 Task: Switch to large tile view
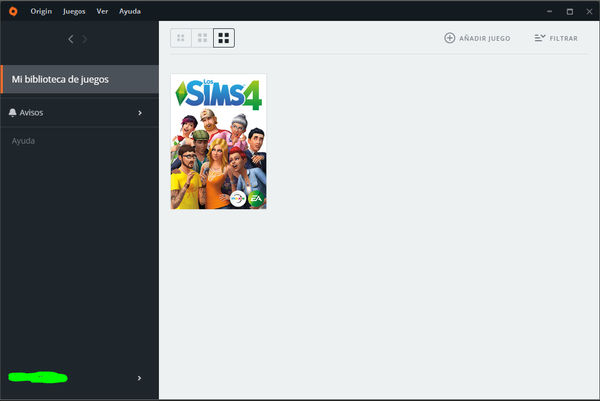pyautogui.click(x=224, y=38)
